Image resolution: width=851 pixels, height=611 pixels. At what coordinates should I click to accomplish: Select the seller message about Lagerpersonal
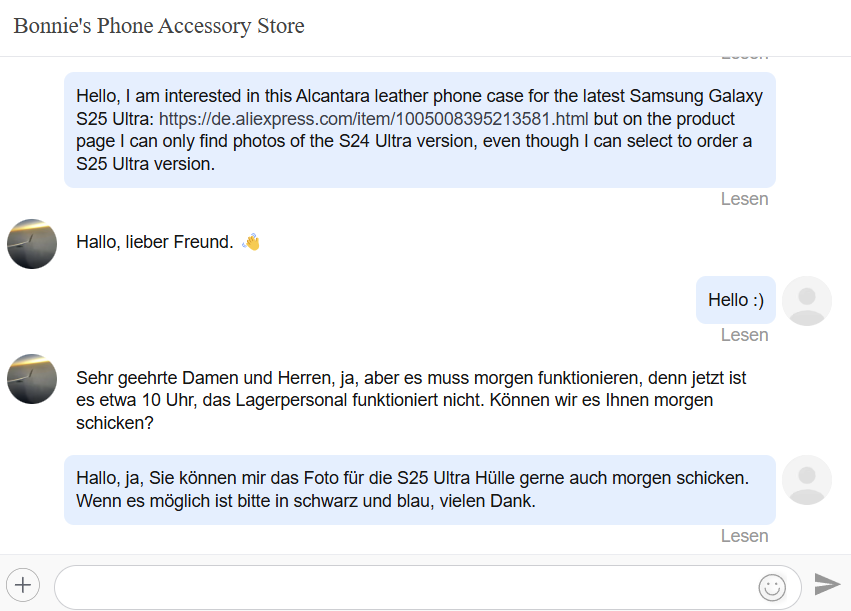pyautogui.click(x=410, y=401)
